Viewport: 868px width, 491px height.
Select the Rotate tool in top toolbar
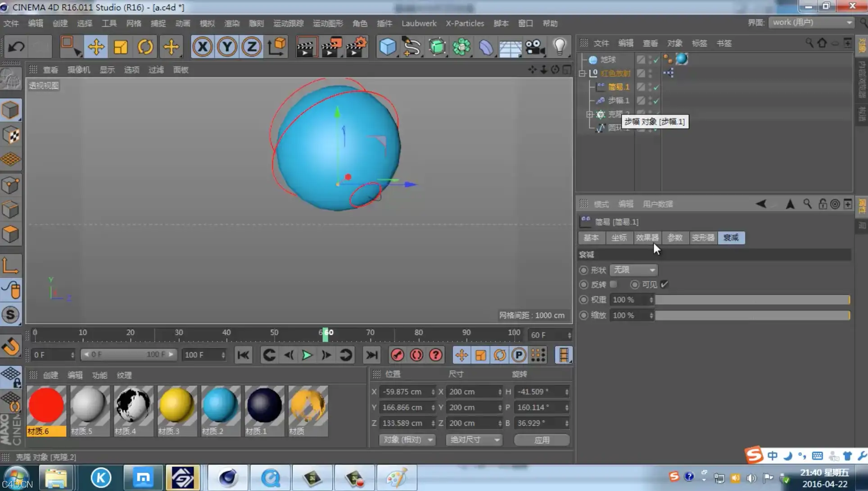coord(145,47)
